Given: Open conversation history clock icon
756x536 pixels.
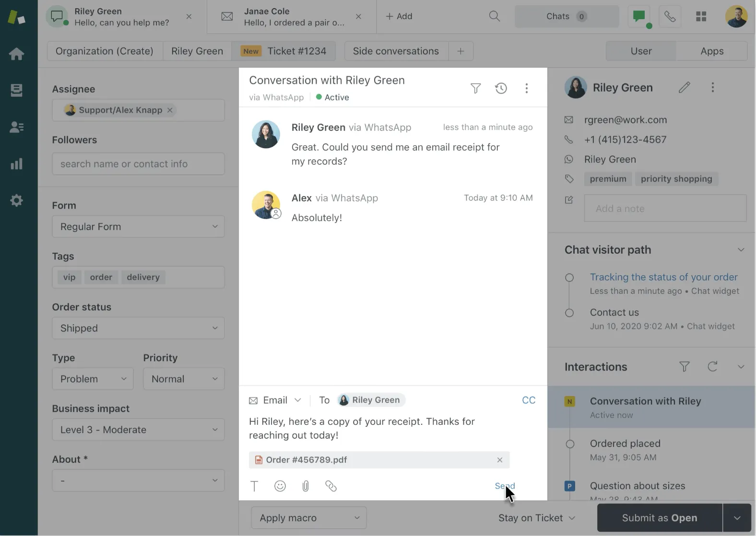Looking at the screenshot, I should click(501, 88).
